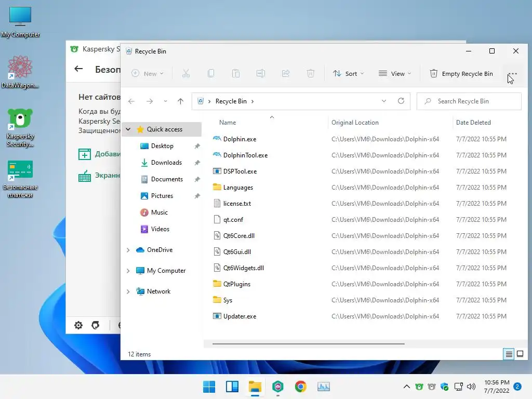This screenshot has width=532, height=399.
Task: Click Добавить link in Kaspersky window
Action: [x=100, y=154]
